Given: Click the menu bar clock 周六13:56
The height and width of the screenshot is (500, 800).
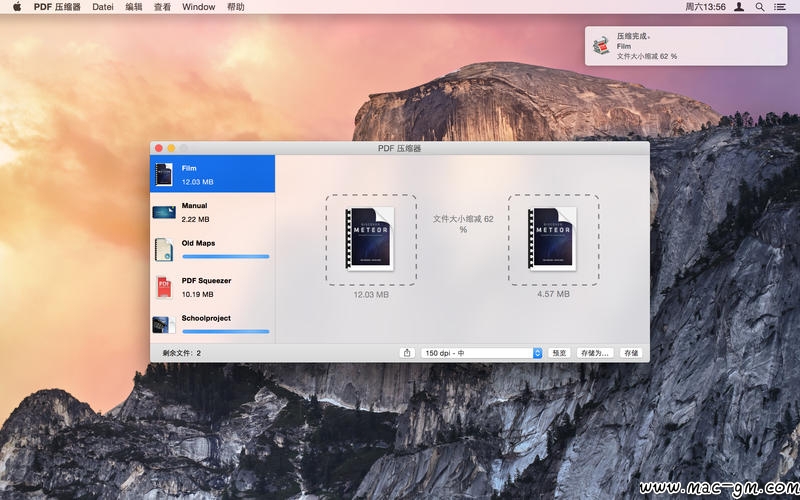Looking at the screenshot, I should point(705,7).
